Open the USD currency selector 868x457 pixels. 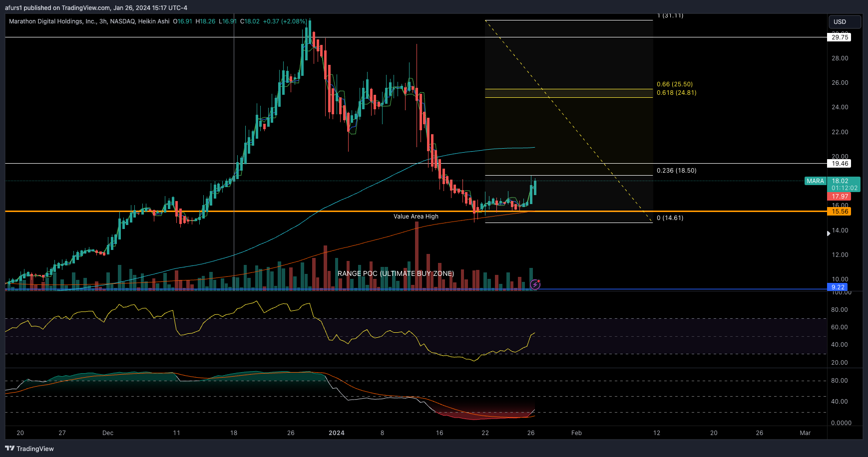(845, 21)
